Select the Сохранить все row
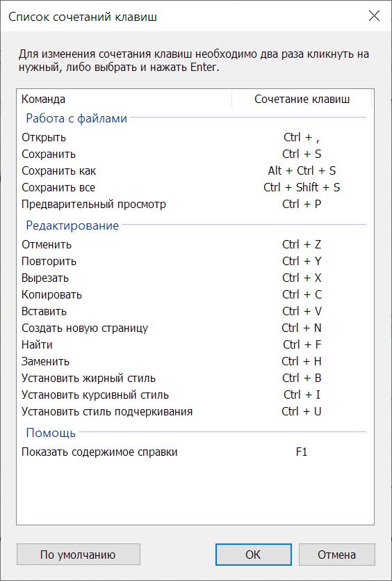The width and height of the screenshot is (392, 581). 195,187
